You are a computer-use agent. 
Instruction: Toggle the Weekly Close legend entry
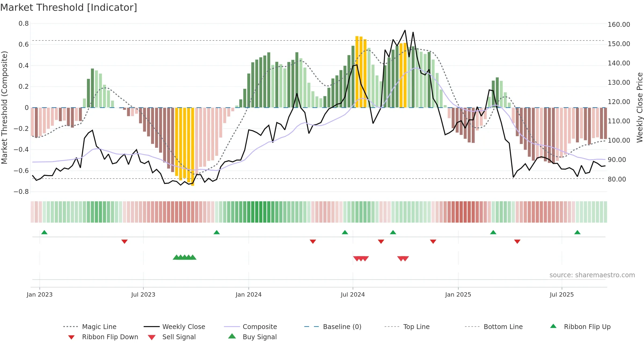click(174, 327)
